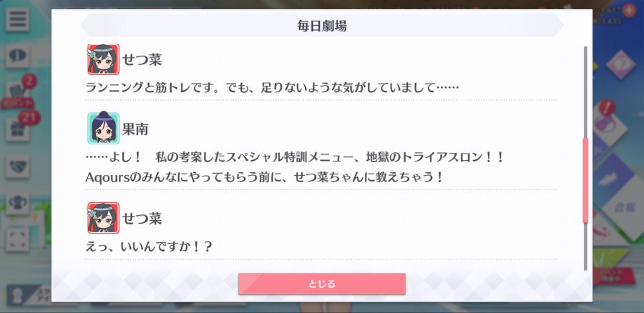Tap the speech bubble notice icon

(x=17, y=56)
